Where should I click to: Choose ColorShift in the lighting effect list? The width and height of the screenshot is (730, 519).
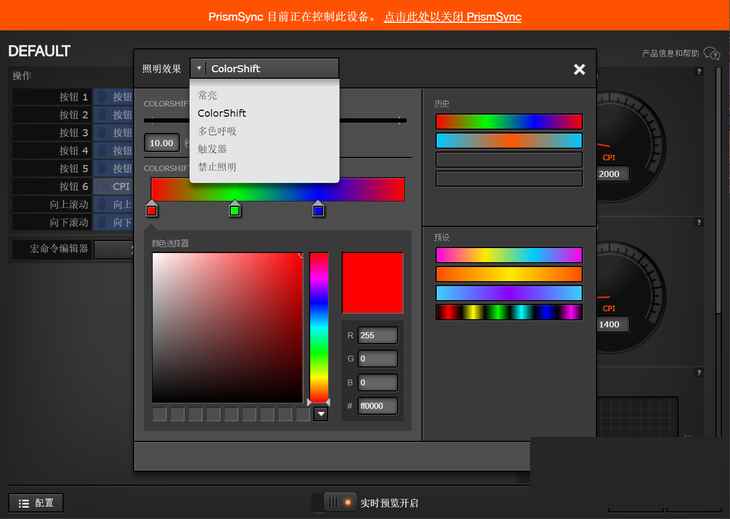click(222, 113)
